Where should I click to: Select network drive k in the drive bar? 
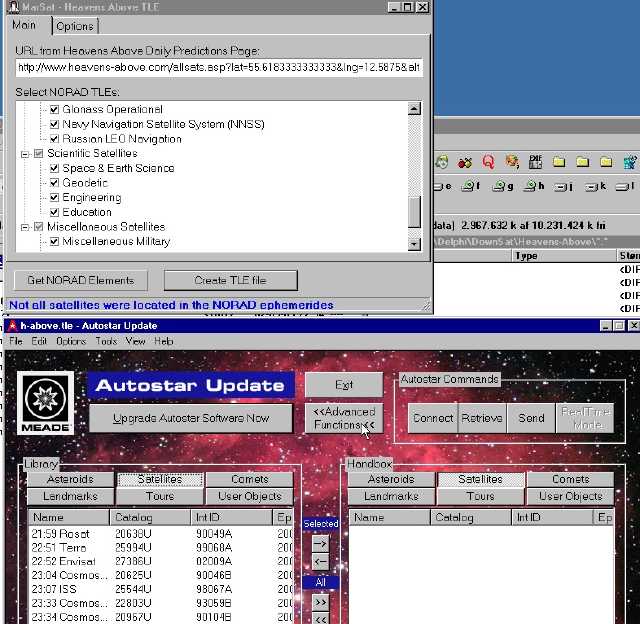pyautogui.click(x=596, y=187)
